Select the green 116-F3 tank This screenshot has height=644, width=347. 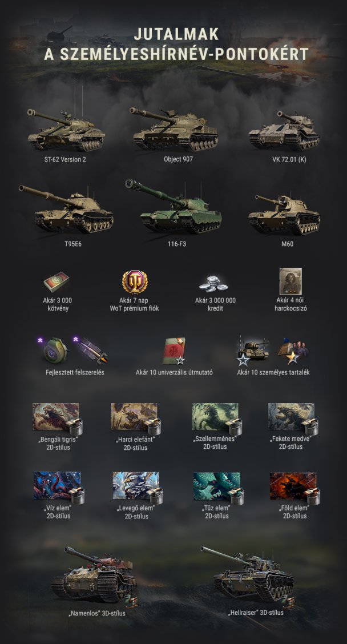pyautogui.click(x=173, y=206)
